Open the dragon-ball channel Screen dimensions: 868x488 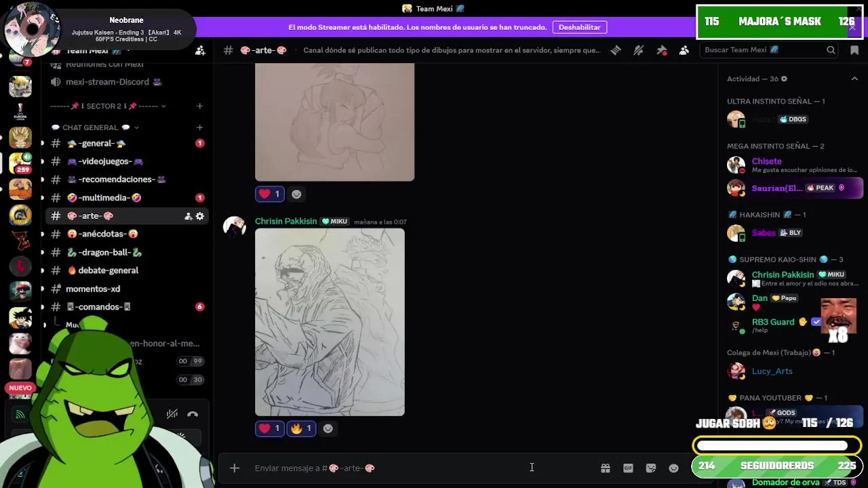127,252
